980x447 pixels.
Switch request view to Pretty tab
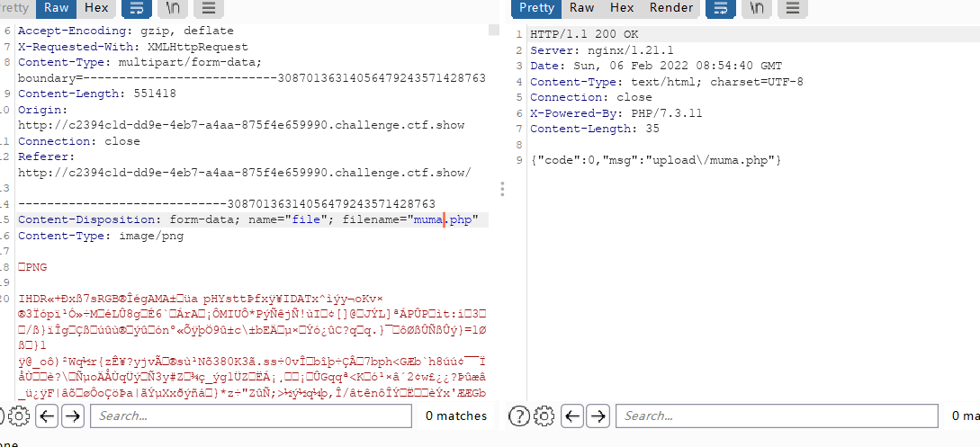pyautogui.click(x=16, y=8)
